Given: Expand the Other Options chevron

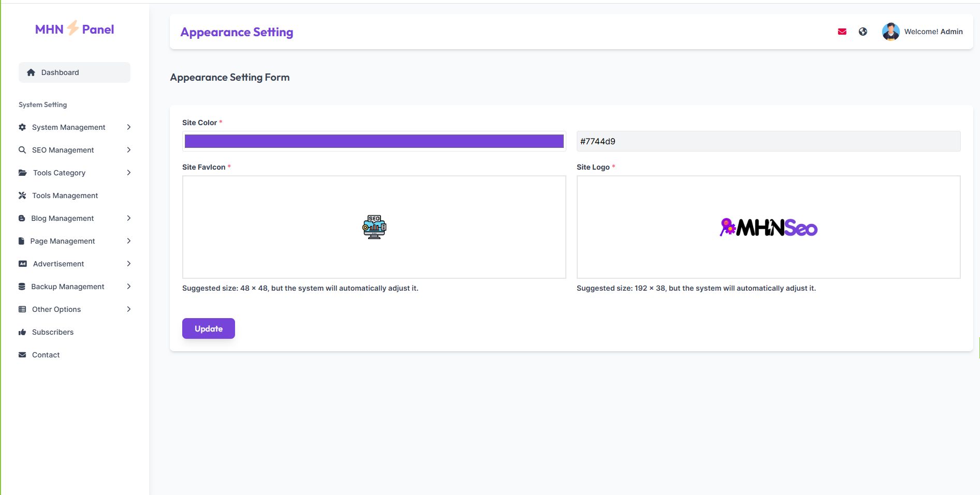Looking at the screenshot, I should point(129,309).
